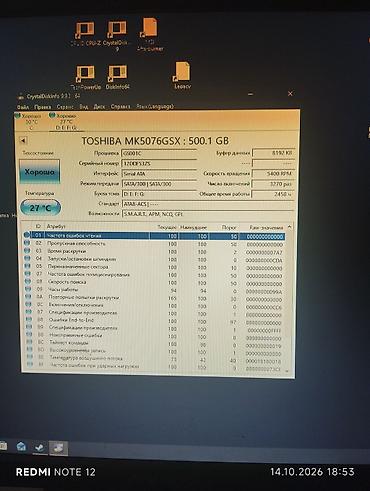Open the CPU-Z desktop shortcut

85,34
